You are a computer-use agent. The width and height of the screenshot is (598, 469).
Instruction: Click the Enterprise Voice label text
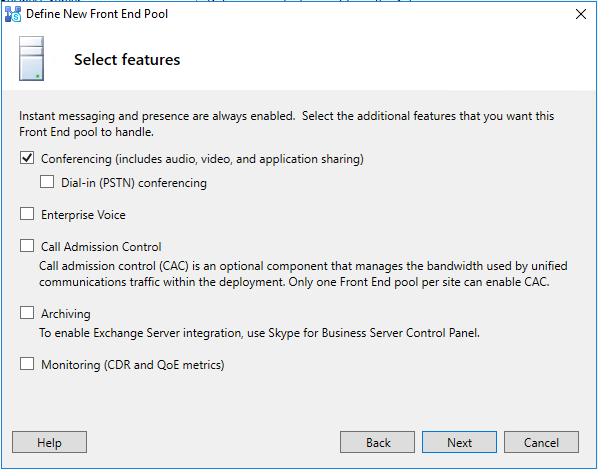click(x=83, y=215)
